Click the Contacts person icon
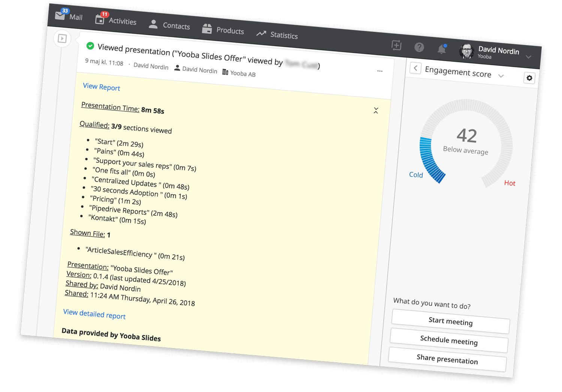The width and height of the screenshot is (562, 392). tap(153, 24)
